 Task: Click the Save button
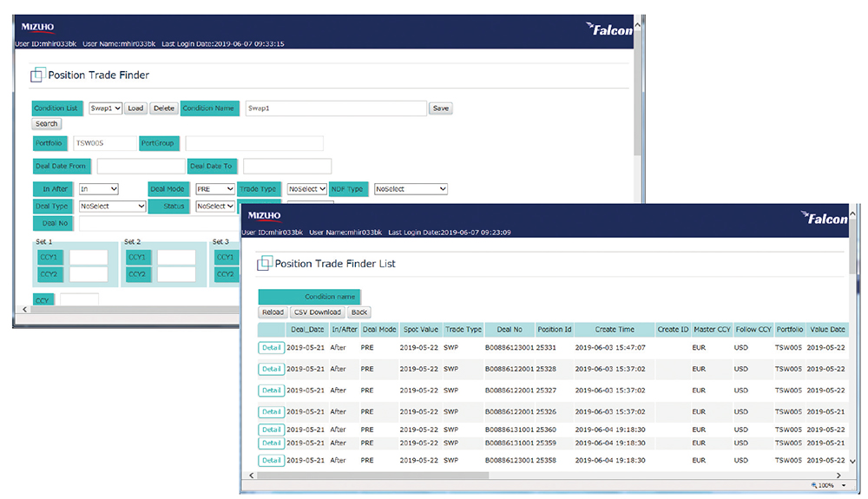click(x=441, y=108)
